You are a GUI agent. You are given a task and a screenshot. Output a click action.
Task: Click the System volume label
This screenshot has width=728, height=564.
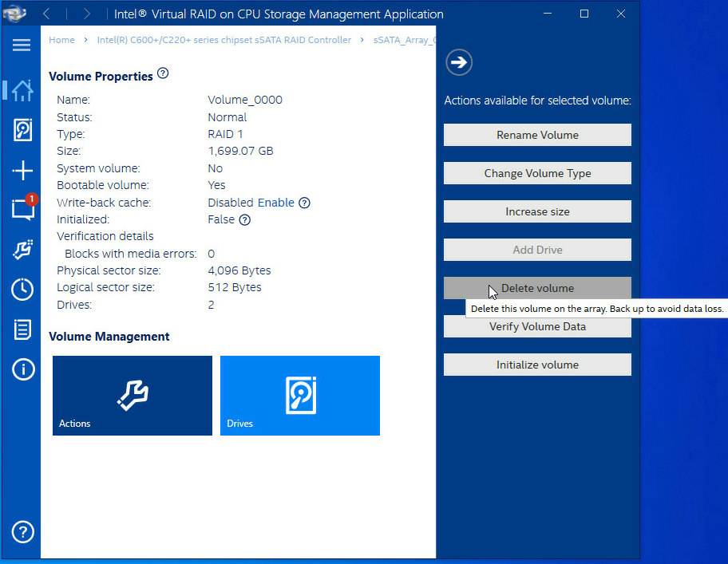click(98, 168)
